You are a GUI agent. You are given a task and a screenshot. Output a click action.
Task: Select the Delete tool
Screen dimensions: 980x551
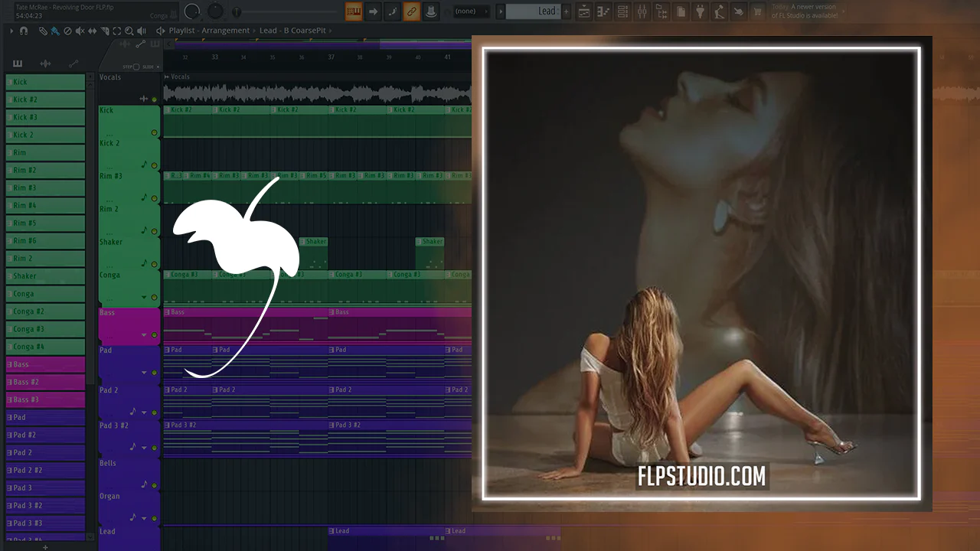(x=67, y=31)
